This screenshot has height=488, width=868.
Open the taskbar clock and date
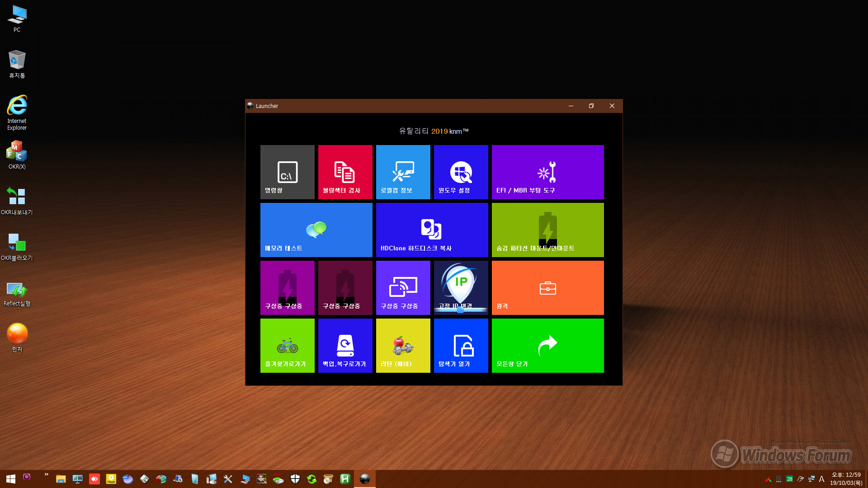click(x=846, y=479)
